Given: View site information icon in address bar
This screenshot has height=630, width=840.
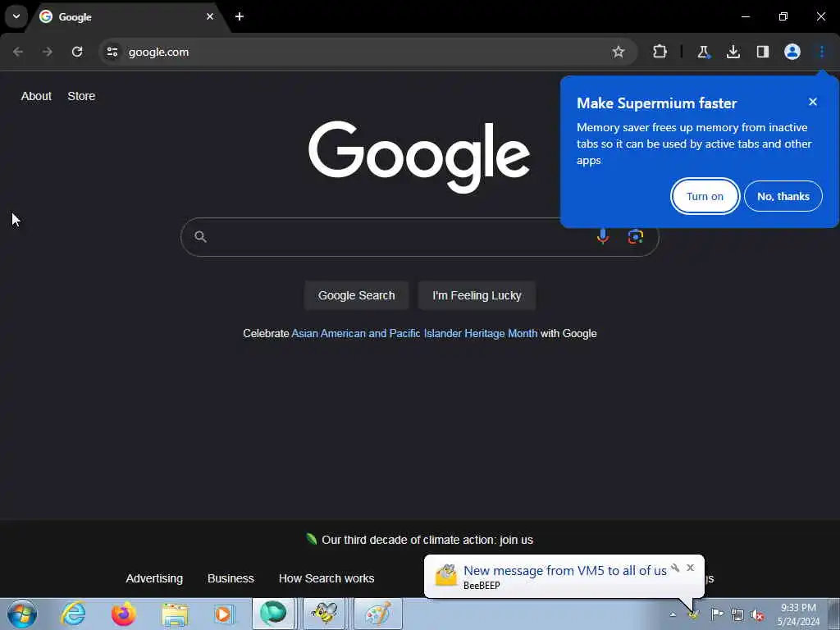Looking at the screenshot, I should [x=112, y=52].
